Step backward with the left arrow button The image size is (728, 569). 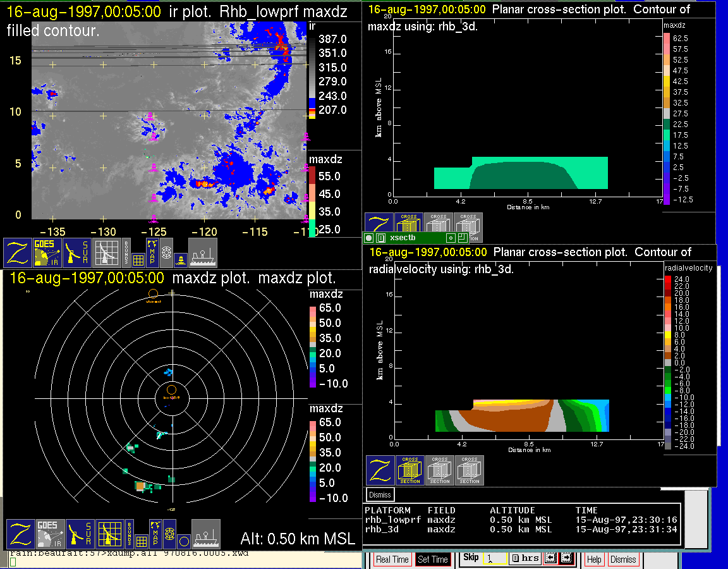pos(550,559)
